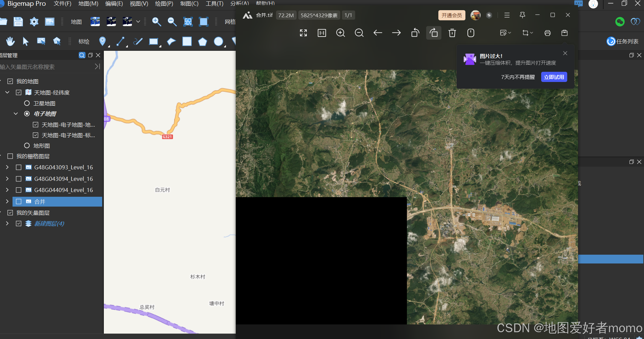
Task: Delete the image using the trash icon
Action: [x=452, y=33]
